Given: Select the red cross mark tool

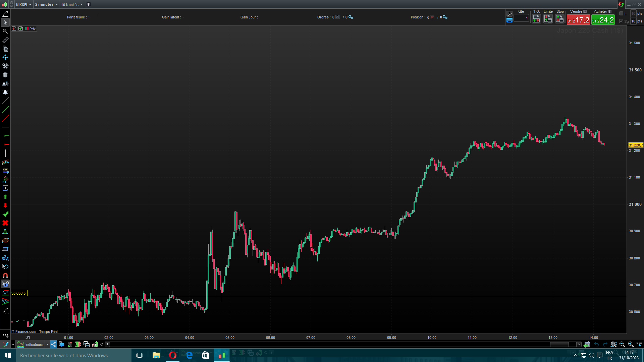Looking at the screenshot, I should (5, 223).
